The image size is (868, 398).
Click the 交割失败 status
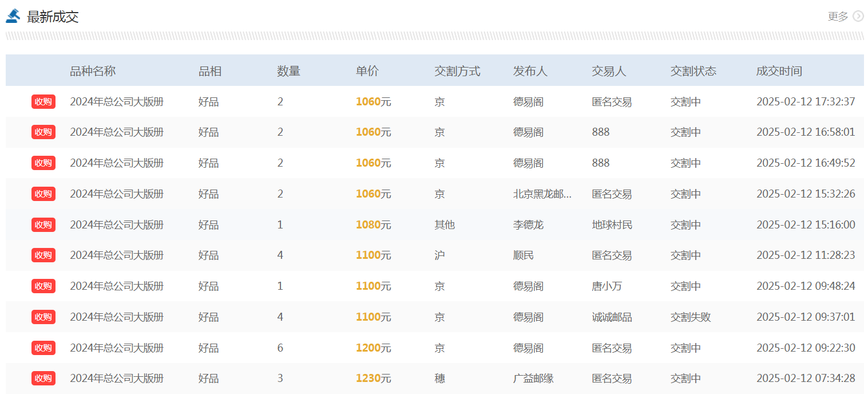(x=690, y=317)
